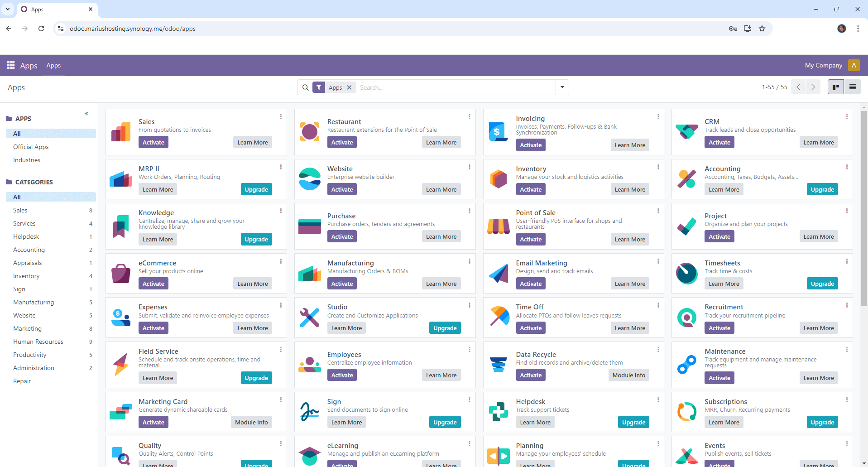Click the Email Marketing app icon
868x467 pixels.
pyautogui.click(x=499, y=273)
